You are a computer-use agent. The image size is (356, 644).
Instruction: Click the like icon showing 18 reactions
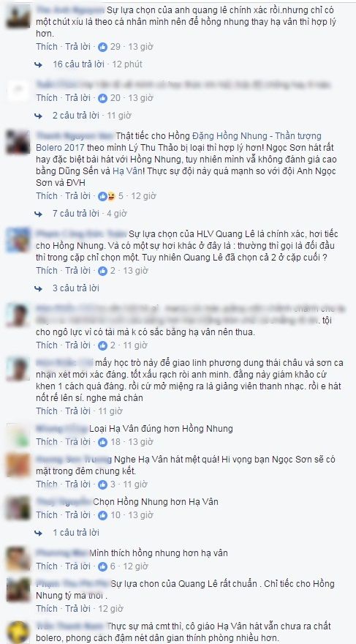102,442
